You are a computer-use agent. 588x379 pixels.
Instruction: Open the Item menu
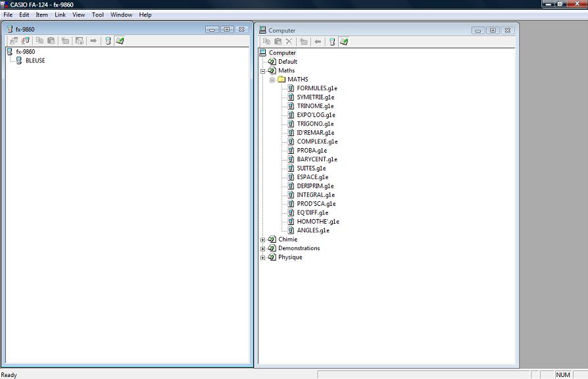click(x=41, y=14)
